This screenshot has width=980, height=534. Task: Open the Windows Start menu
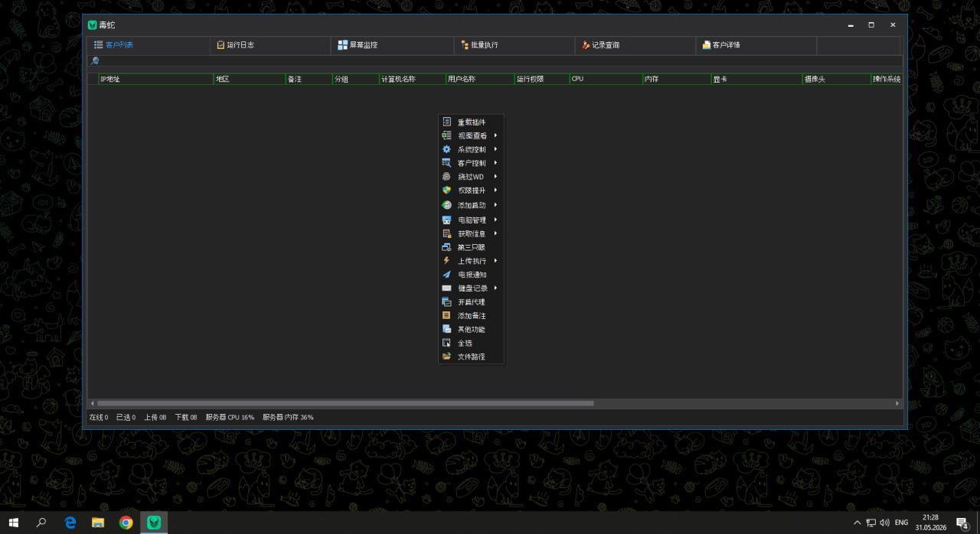tap(14, 523)
